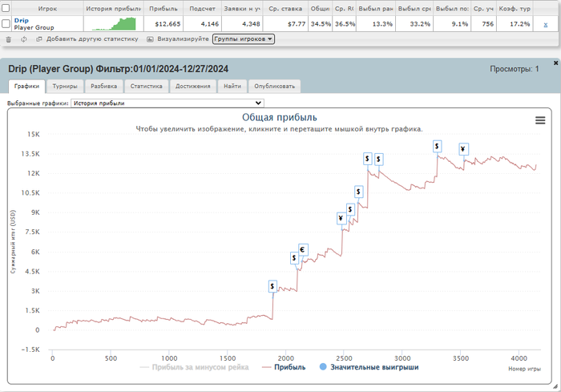Screen dimensions: 561x392
Task: Sort by the Прибыль column header
Action: (x=163, y=8)
